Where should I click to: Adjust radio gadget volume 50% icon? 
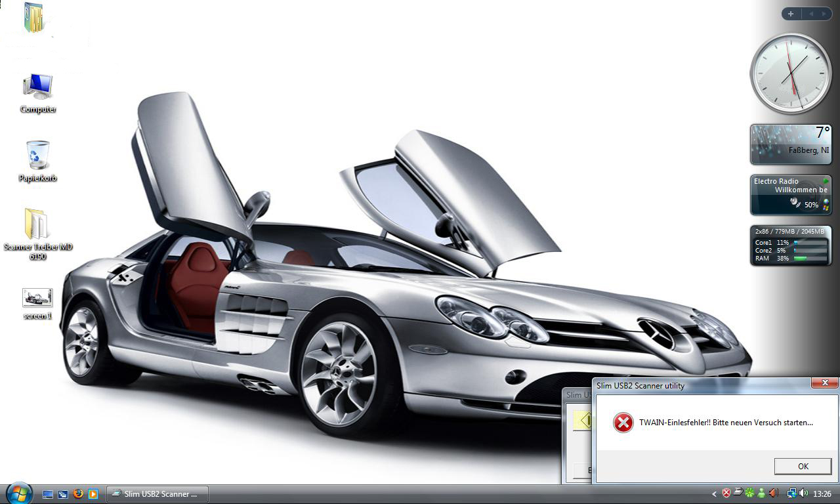(x=796, y=203)
